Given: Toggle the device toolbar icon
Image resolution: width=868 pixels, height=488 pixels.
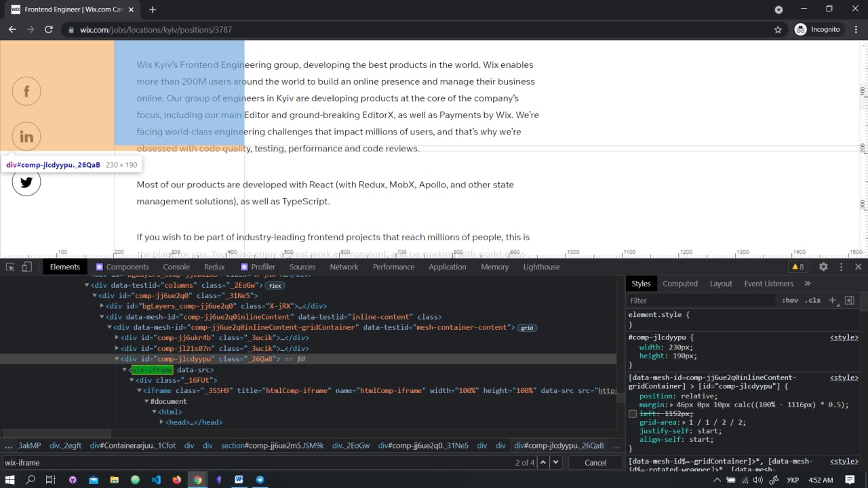Looking at the screenshot, I should coord(27,267).
